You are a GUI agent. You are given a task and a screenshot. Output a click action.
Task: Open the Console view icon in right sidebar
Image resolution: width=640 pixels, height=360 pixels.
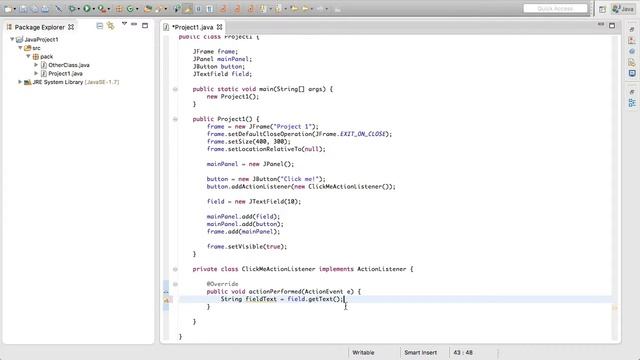click(x=632, y=73)
